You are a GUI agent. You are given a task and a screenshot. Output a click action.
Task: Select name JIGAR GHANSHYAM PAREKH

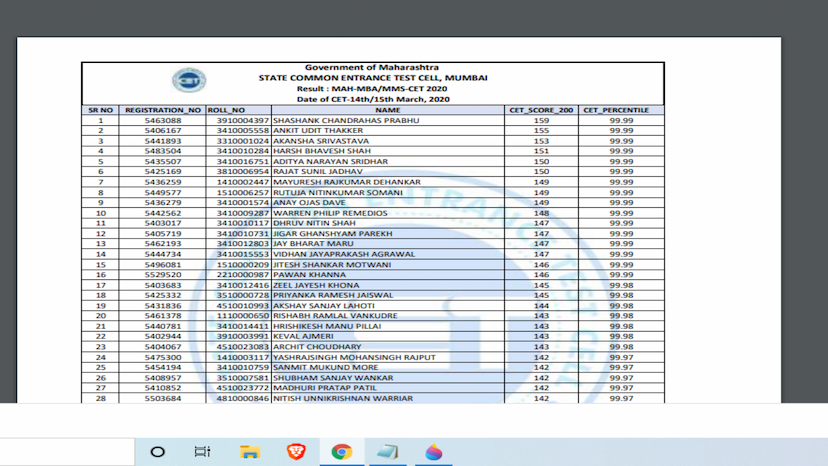333,234
